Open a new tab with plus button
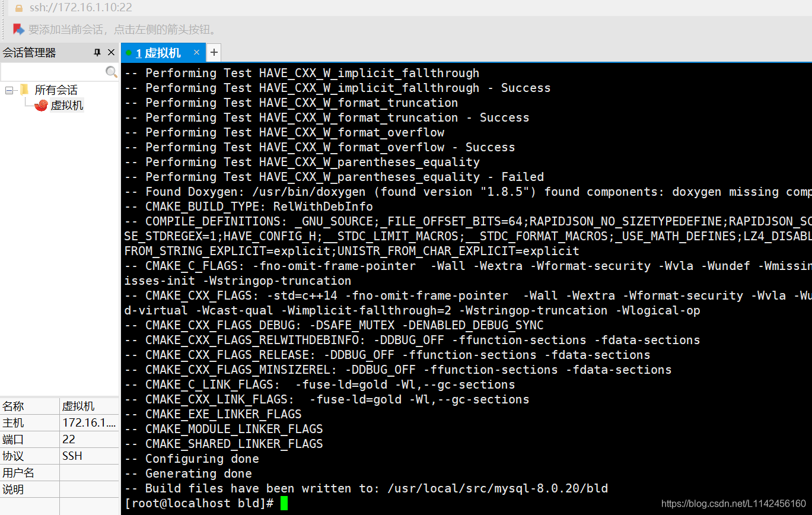The height and width of the screenshot is (515, 812). tap(214, 52)
